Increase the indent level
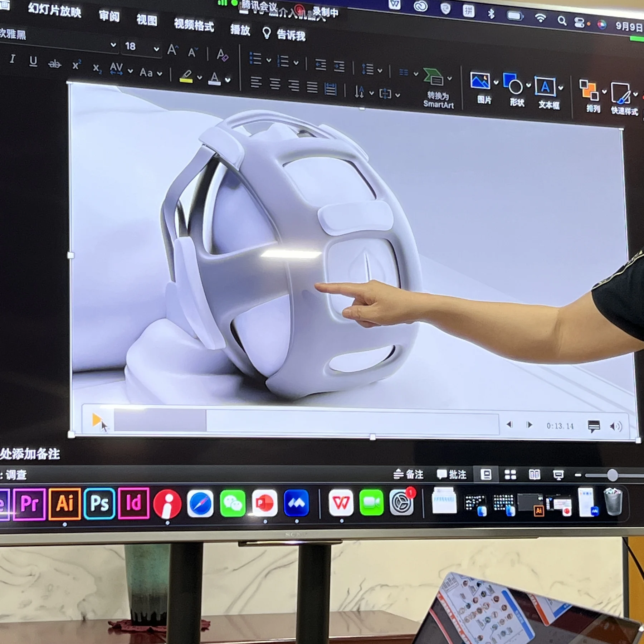This screenshot has width=644, height=644. (x=339, y=67)
